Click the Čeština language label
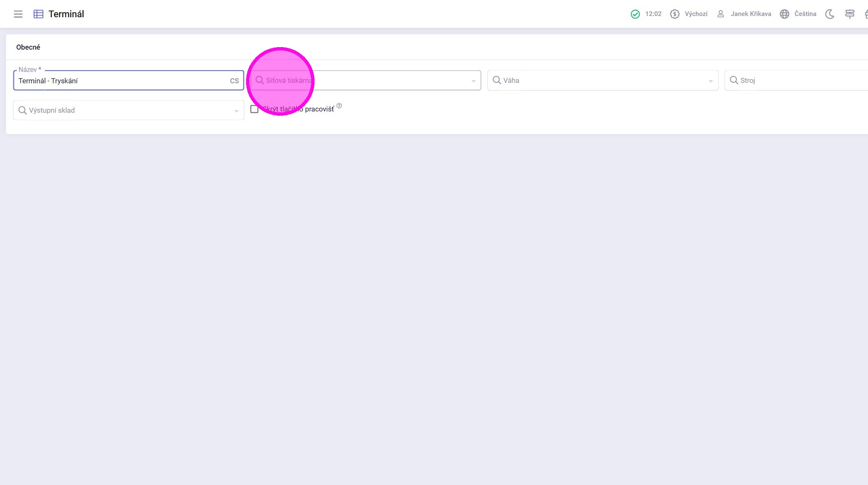 click(805, 14)
